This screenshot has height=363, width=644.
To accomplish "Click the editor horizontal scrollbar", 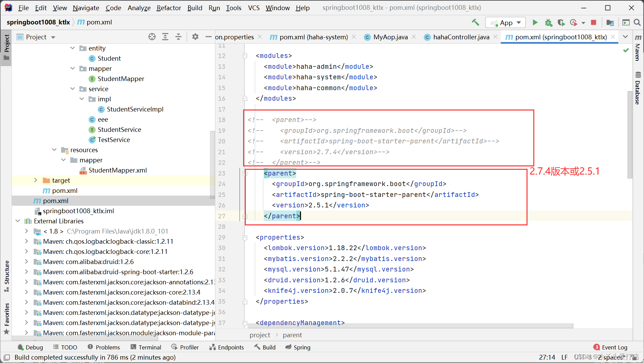I will 410,326.
